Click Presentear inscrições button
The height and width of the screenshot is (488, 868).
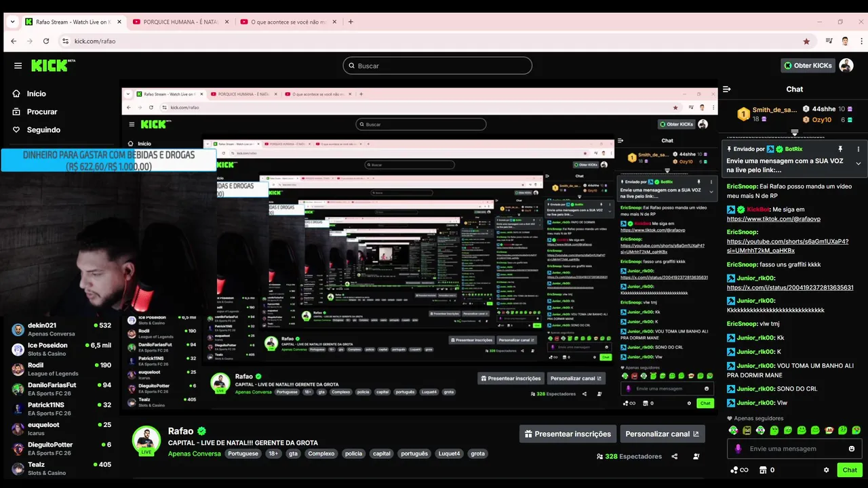[x=568, y=434]
